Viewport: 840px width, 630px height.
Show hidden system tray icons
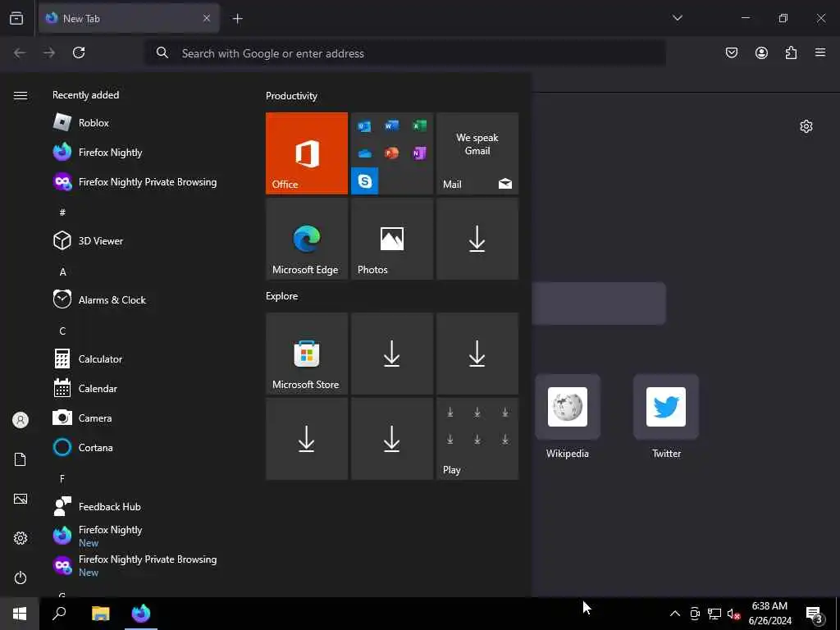tap(675, 614)
